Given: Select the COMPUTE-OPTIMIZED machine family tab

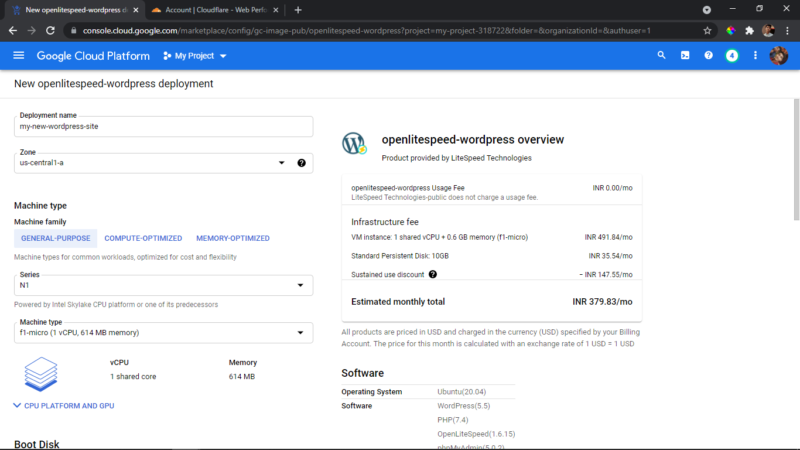Looking at the screenshot, I should pos(143,238).
